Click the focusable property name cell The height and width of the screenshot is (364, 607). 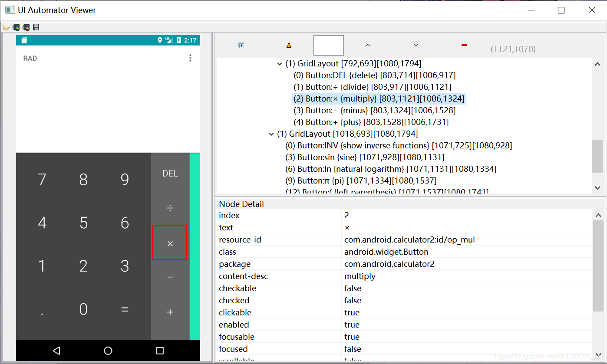[x=279, y=337]
